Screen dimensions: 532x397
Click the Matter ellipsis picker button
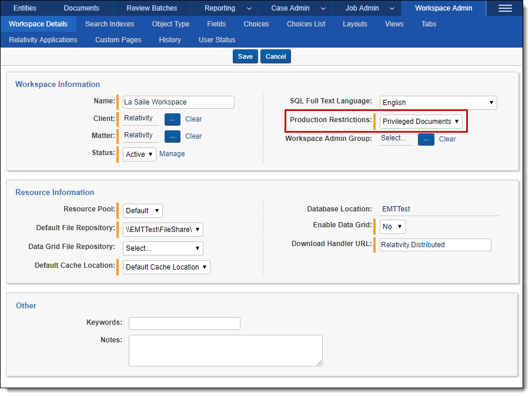pyautogui.click(x=172, y=136)
